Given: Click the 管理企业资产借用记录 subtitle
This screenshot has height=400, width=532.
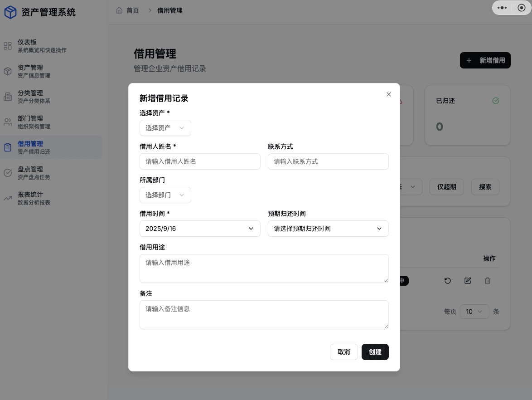Looking at the screenshot, I should pyautogui.click(x=170, y=68).
